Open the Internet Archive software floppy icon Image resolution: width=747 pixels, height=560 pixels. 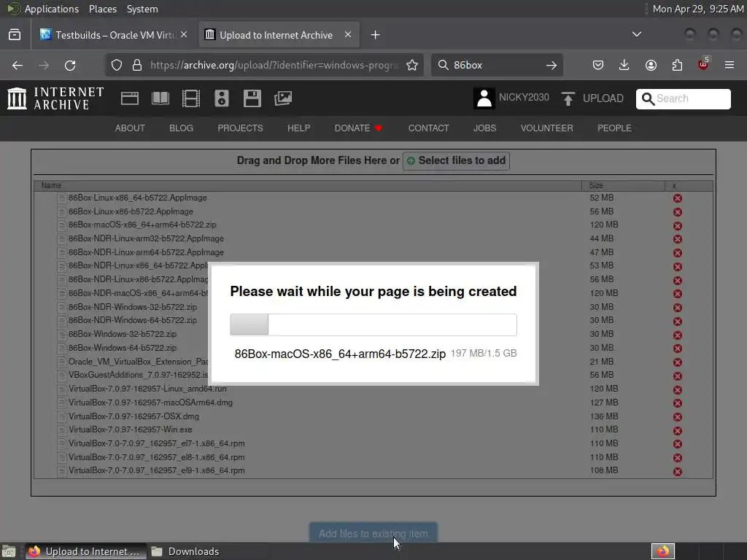click(252, 98)
